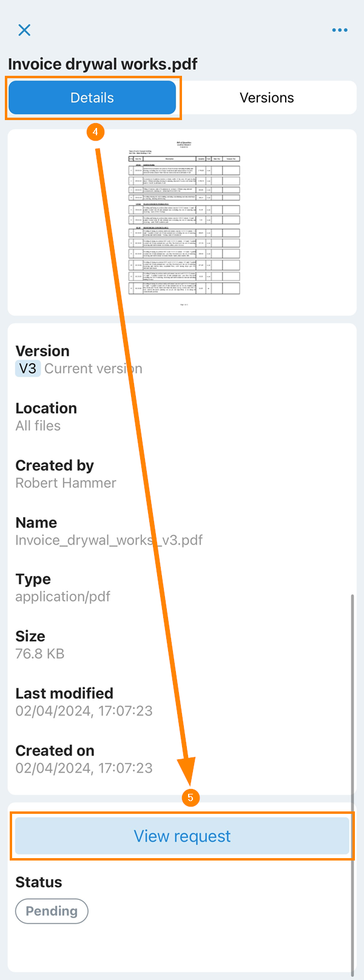The height and width of the screenshot is (980, 364).
Task: Click the Pending status badge
Action: coord(52,911)
